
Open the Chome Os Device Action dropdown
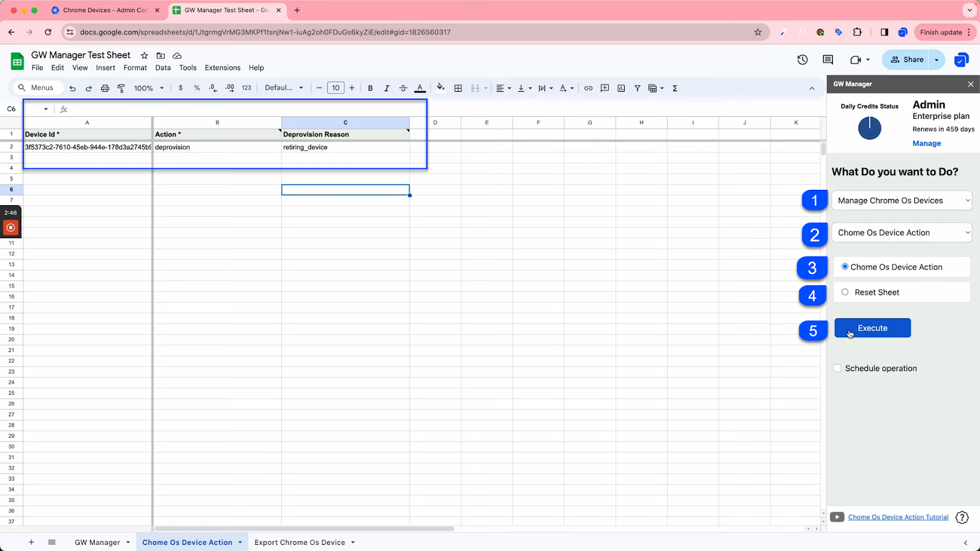pos(902,233)
